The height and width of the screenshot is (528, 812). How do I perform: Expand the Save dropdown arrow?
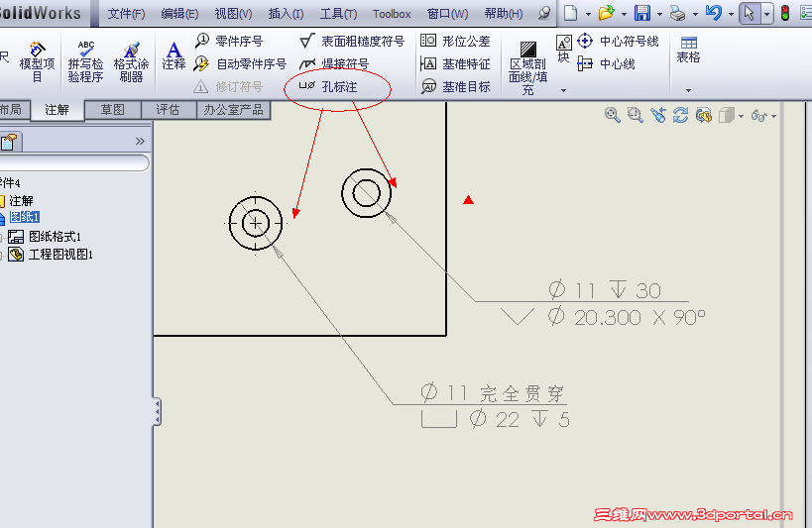tap(659, 15)
